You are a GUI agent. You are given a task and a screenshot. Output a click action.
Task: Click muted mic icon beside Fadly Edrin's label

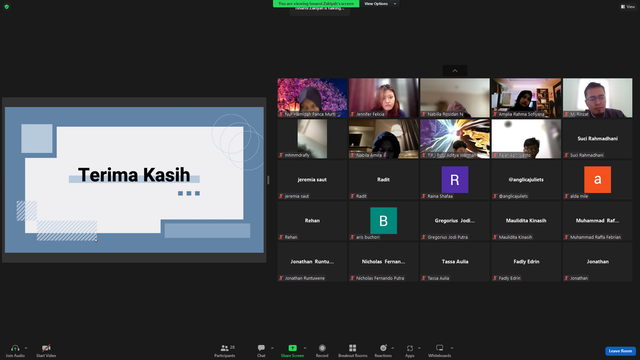click(495, 278)
